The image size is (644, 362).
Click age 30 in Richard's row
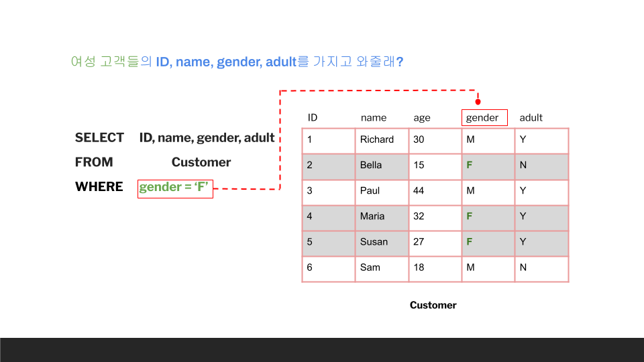click(x=435, y=141)
